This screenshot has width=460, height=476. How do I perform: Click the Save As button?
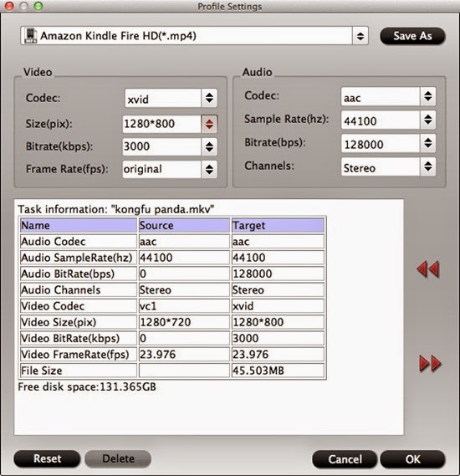tap(412, 36)
